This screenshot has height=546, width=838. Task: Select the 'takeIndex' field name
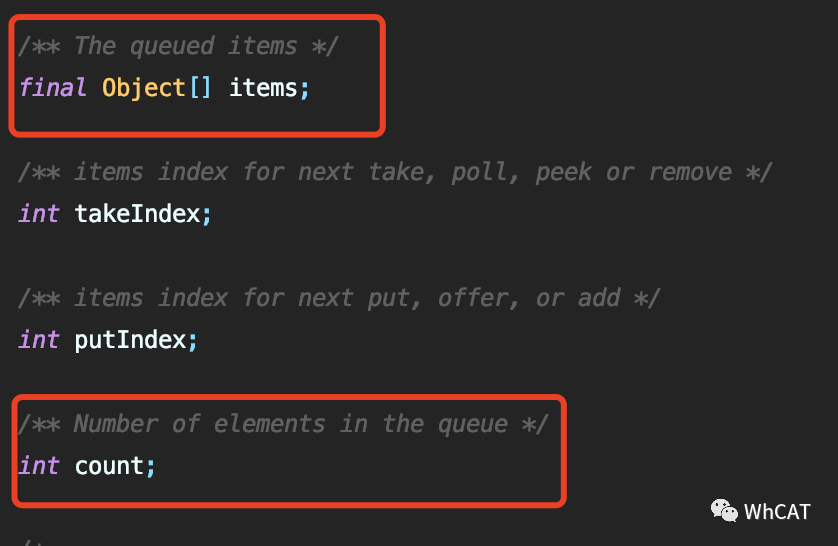[x=137, y=214]
